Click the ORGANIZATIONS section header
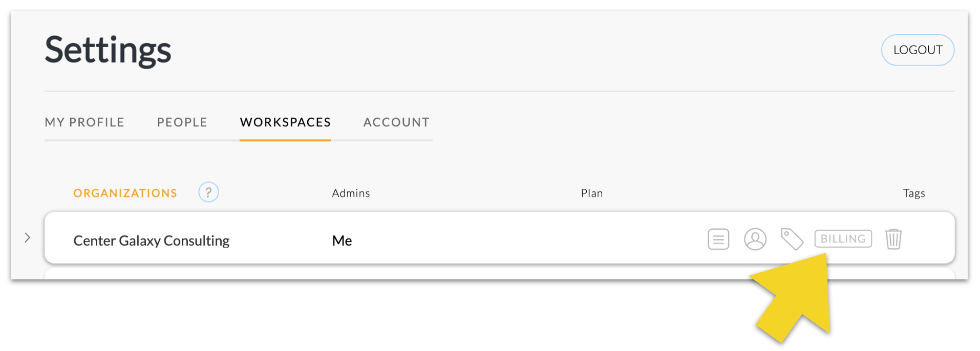980x351 pixels. click(x=125, y=192)
